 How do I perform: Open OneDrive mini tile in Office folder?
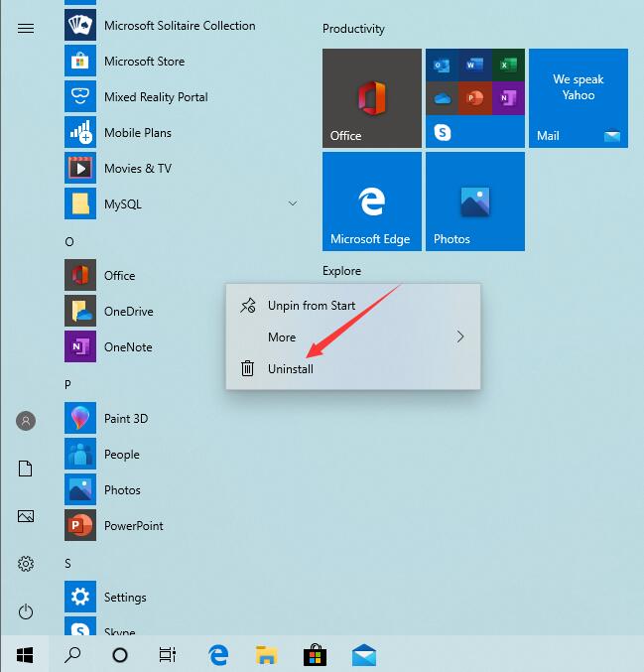coord(442,98)
